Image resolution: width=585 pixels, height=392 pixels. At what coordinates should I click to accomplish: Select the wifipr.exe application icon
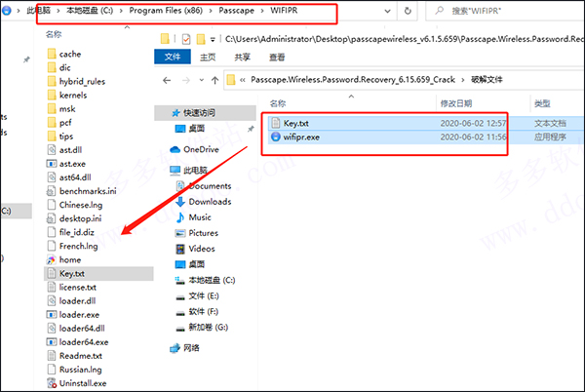[x=276, y=137]
